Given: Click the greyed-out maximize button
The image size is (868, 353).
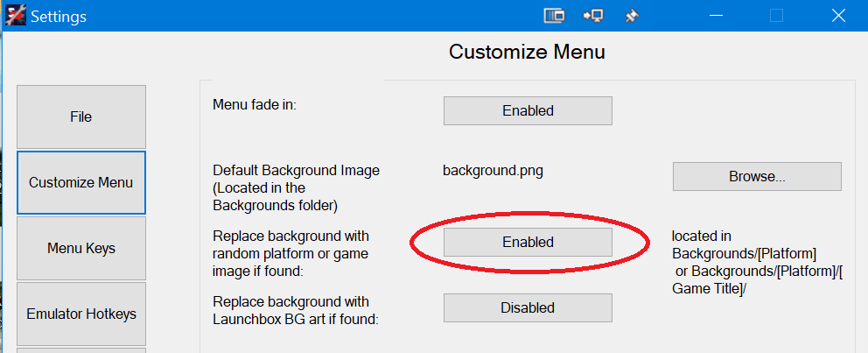Looking at the screenshot, I should (777, 16).
